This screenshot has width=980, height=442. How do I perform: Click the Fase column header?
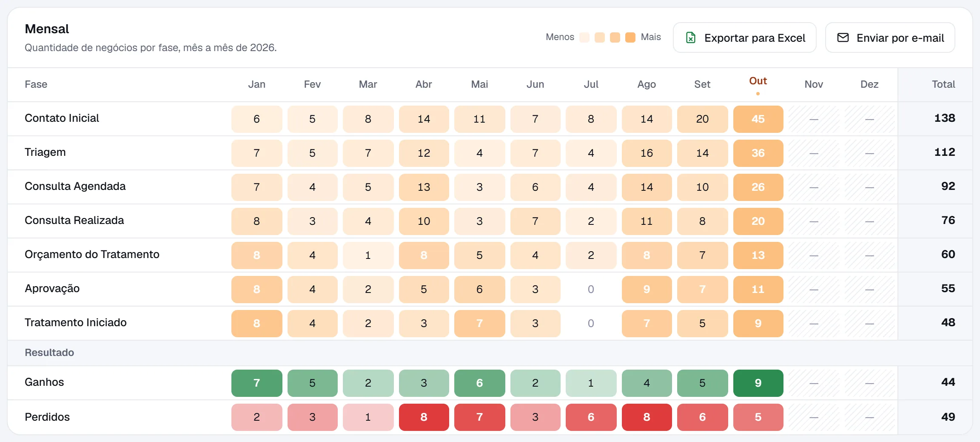click(x=36, y=84)
